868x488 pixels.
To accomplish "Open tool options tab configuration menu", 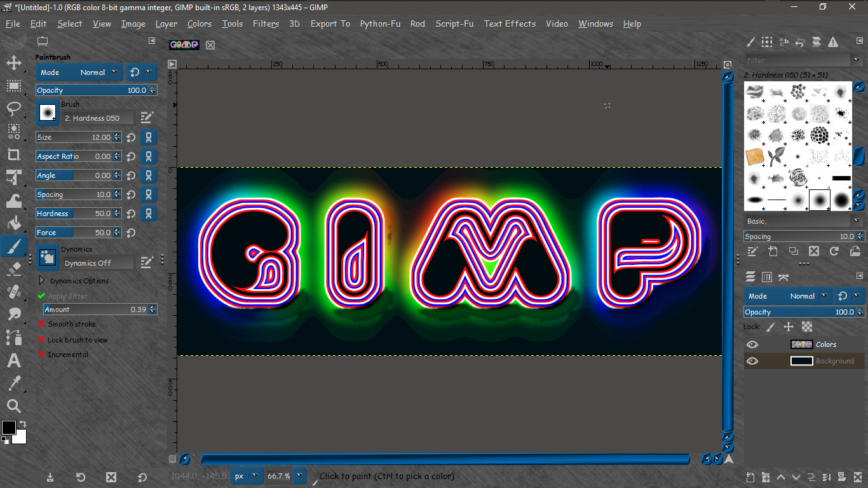I will click(x=152, y=41).
